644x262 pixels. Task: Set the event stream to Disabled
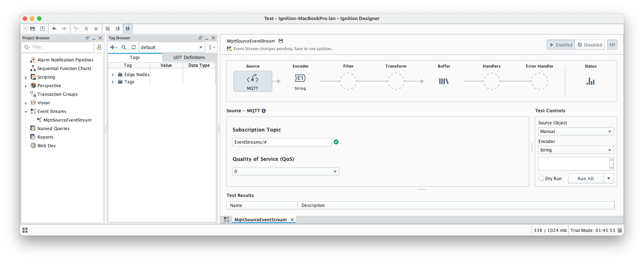(589, 45)
